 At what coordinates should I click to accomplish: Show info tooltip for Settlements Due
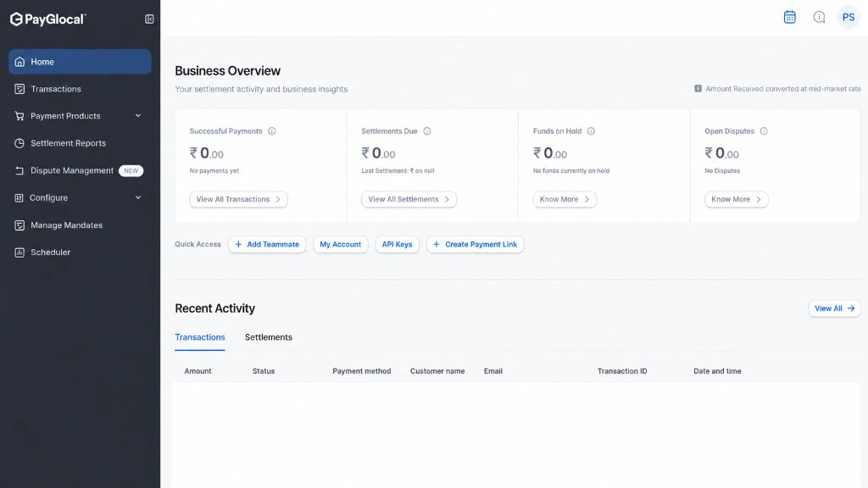tap(427, 131)
